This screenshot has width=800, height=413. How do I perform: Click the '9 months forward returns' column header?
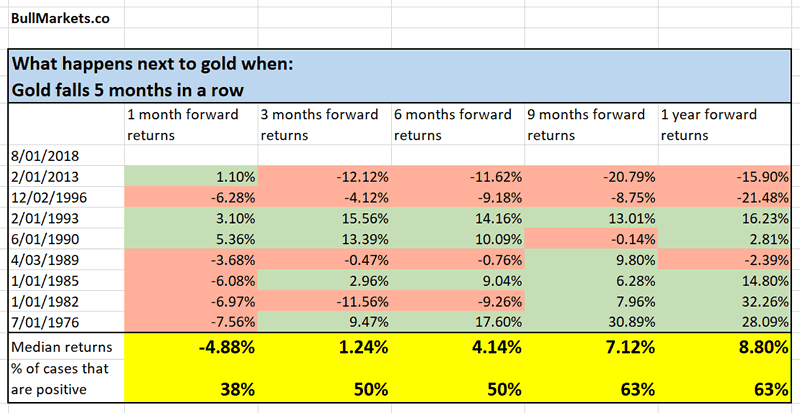(x=586, y=123)
